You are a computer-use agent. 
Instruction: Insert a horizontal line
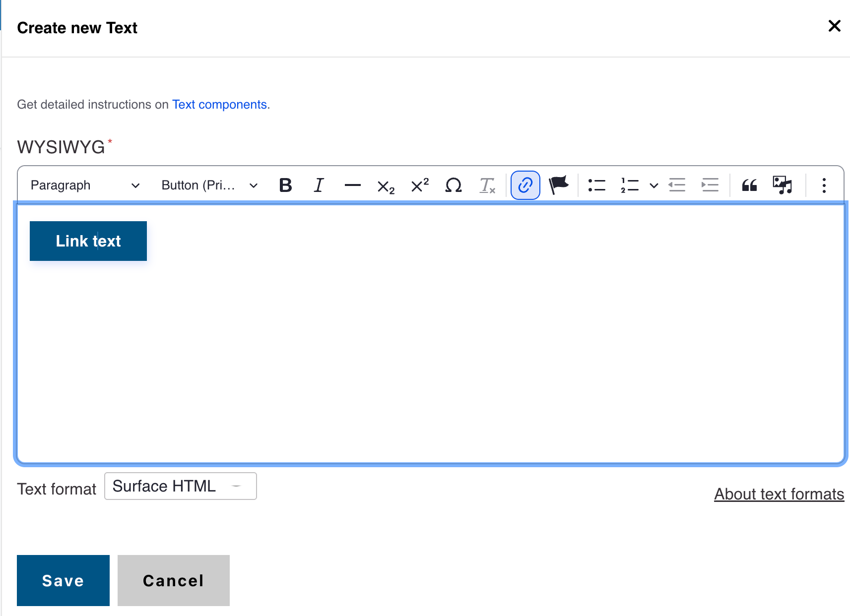coord(352,185)
